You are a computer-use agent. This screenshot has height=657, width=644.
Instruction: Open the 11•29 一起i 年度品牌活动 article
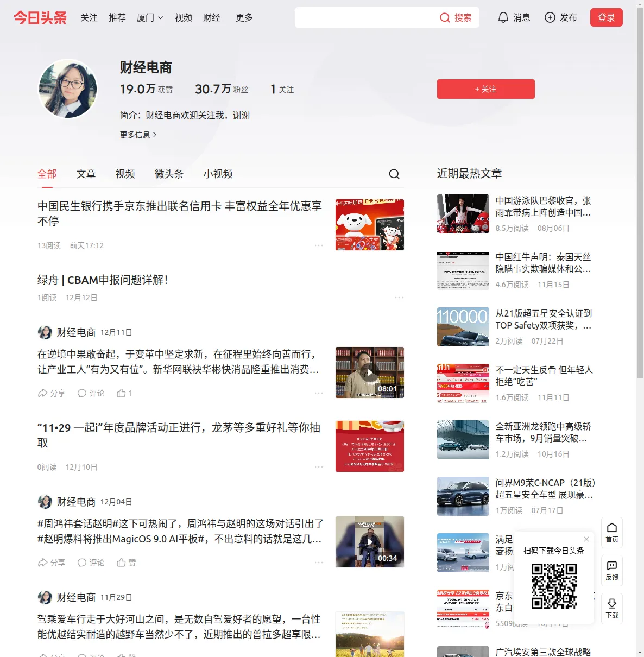pos(180,435)
